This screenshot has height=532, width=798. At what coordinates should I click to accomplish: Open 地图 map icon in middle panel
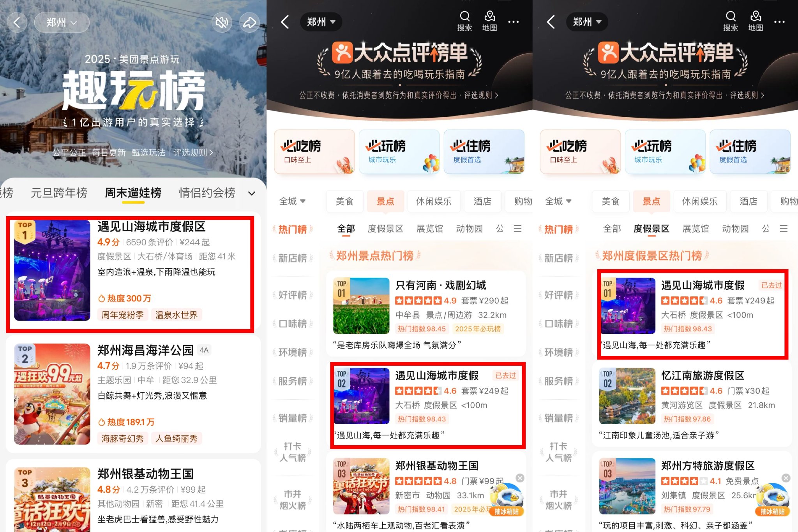[489, 21]
